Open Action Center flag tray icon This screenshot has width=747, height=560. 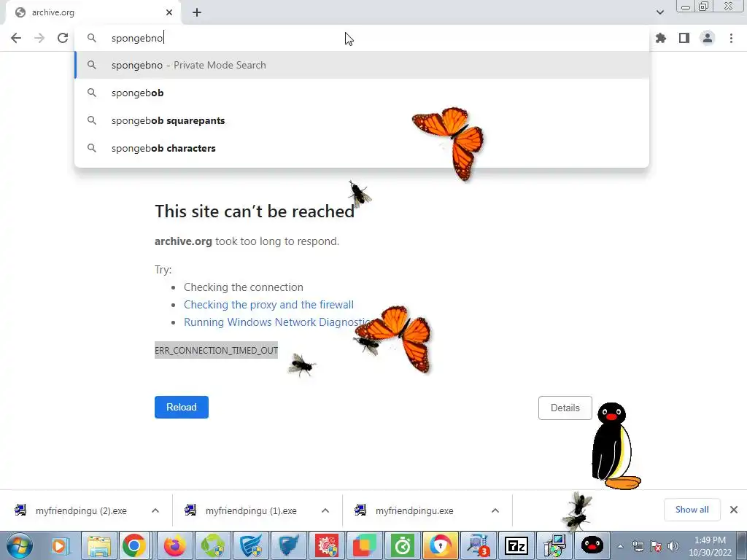point(656,546)
